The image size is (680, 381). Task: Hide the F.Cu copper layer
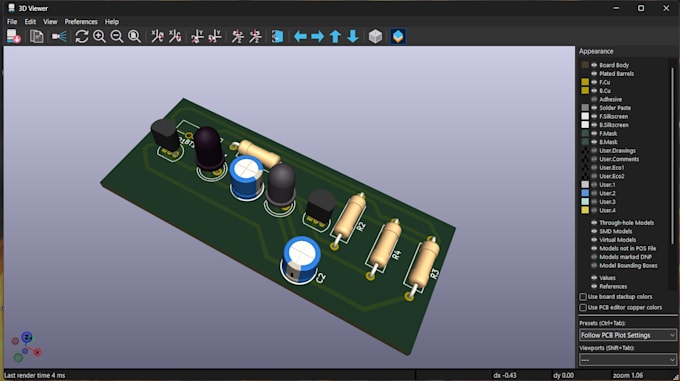point(594,82)
